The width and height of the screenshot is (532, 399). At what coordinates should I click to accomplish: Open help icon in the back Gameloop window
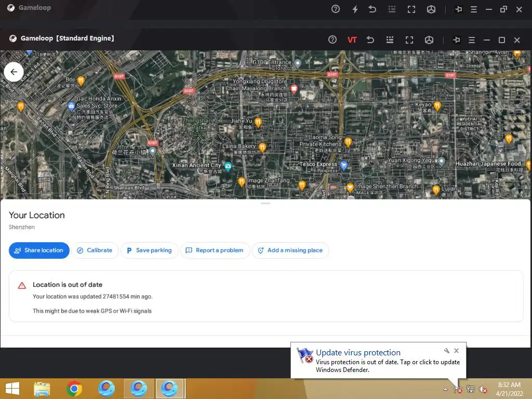point(336,9)
